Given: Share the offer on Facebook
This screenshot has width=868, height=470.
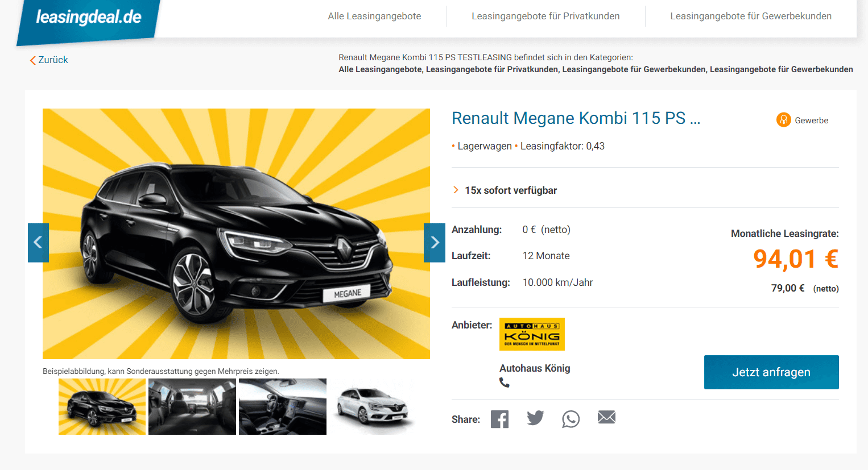Looking at the screenshot, I should pyautogui.click(x=499, y=419).
